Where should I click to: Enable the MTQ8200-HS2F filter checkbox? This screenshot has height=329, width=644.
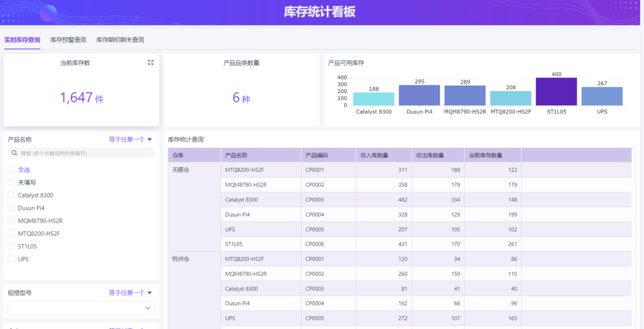11,233
